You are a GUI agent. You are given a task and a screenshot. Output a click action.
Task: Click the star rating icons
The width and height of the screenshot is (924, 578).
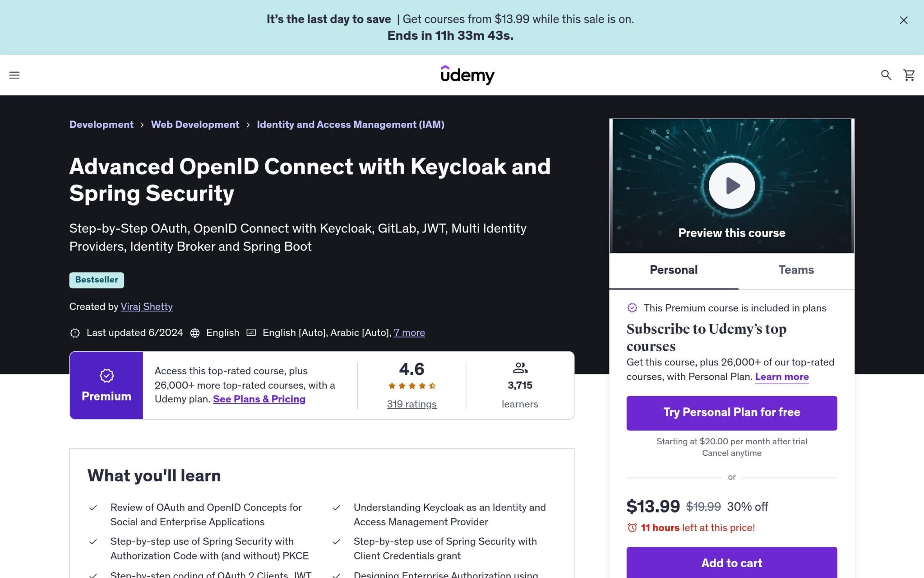point(411,386)
